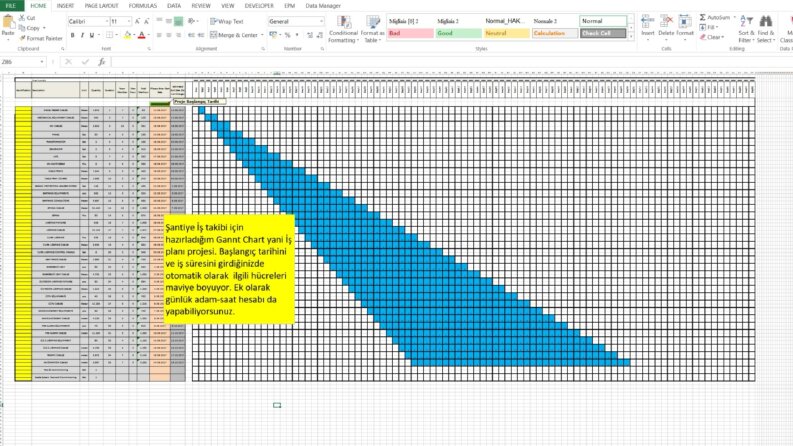Toggle Bold formatting
793x446 pixels.
72,35
